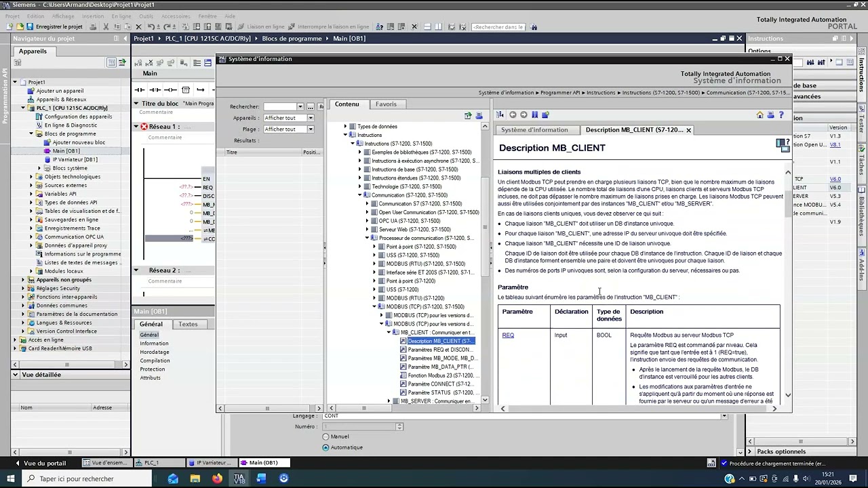868x488 pixels.
Task: Open the Plage dropdown in search panel
Action: tap(311, 129)
